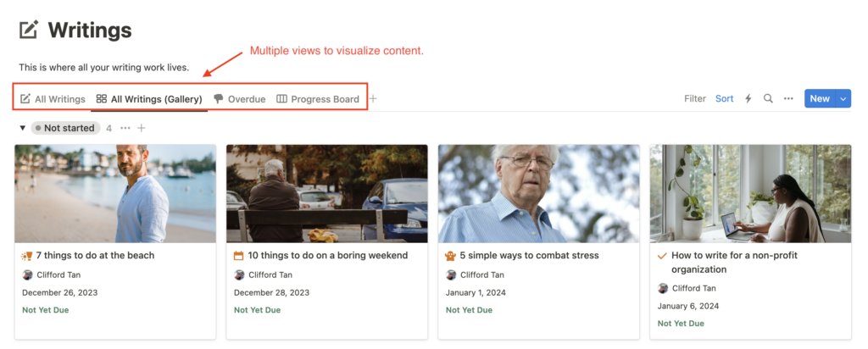Click the Not started group options ellipsis
This screenshot has height=349, width=868.
[x=125, y=128]
